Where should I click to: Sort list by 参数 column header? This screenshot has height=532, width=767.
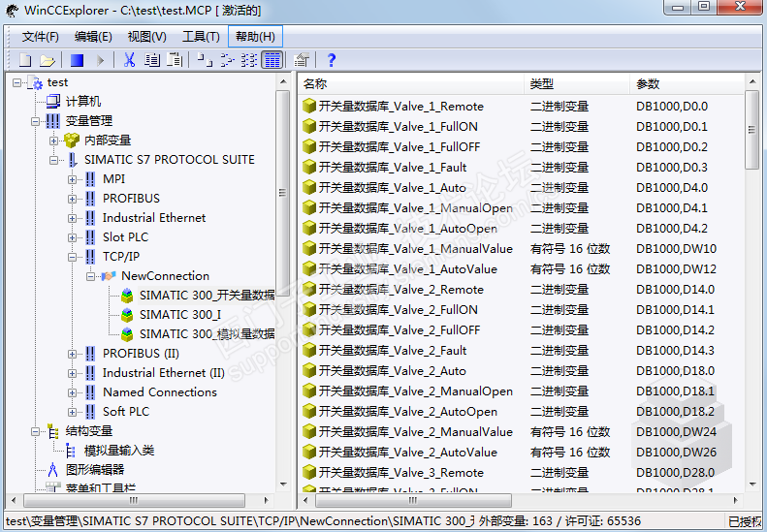687,84
